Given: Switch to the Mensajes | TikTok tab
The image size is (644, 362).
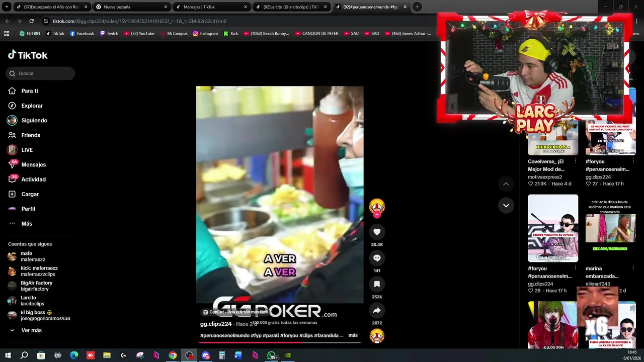Looking at the screenshot, I should (211, 7).
